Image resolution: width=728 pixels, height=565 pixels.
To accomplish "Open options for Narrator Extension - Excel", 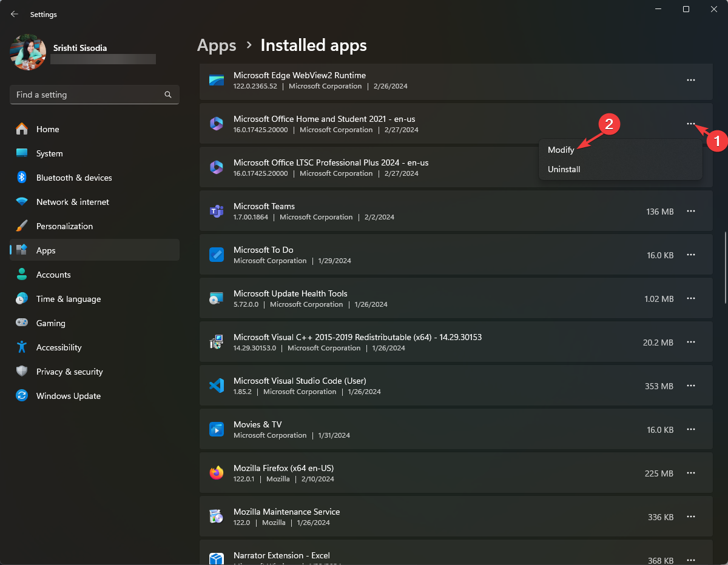I will (690, 559).
